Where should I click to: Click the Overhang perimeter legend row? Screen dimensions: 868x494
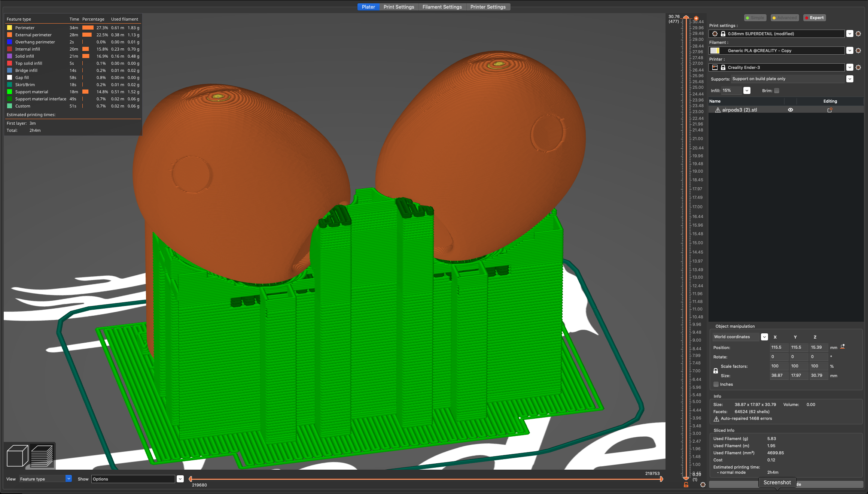pyautogui.click(x=73, y=42)
